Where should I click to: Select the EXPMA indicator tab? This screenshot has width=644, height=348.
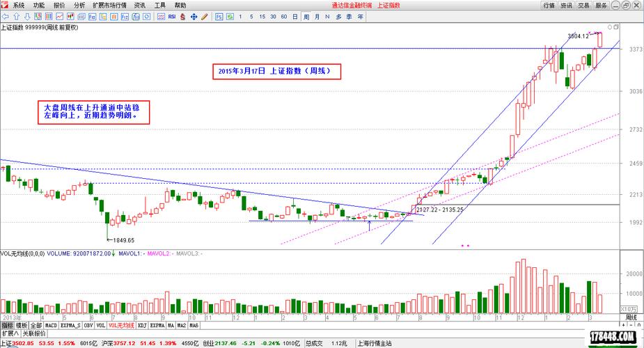[157, 326]
